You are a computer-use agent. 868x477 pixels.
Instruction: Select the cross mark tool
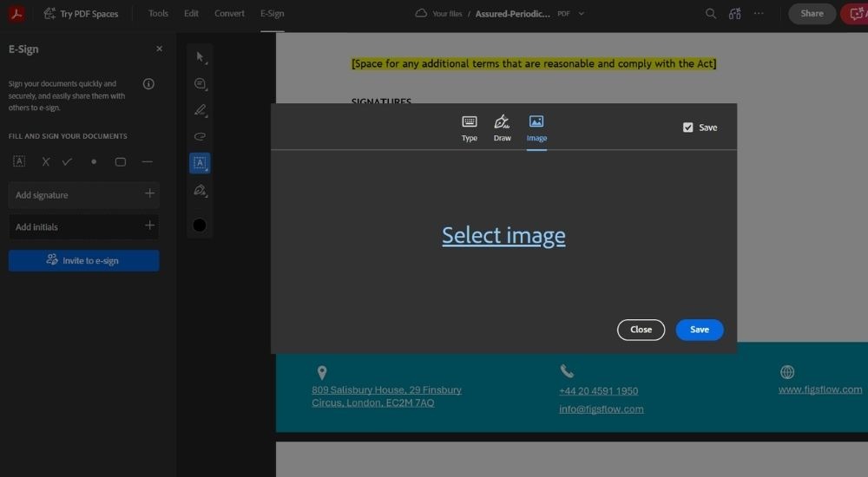pyautogui.click(x=45, y=161)
